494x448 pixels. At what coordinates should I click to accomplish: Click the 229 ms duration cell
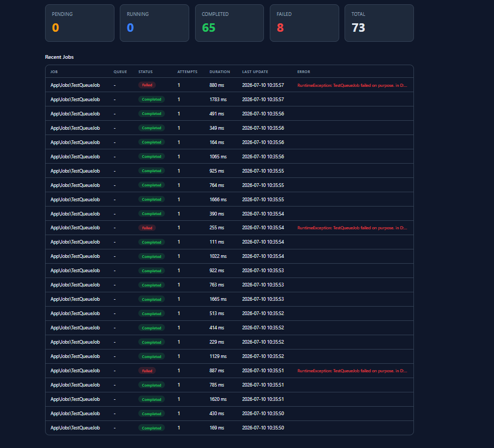[x=217, y=342]
